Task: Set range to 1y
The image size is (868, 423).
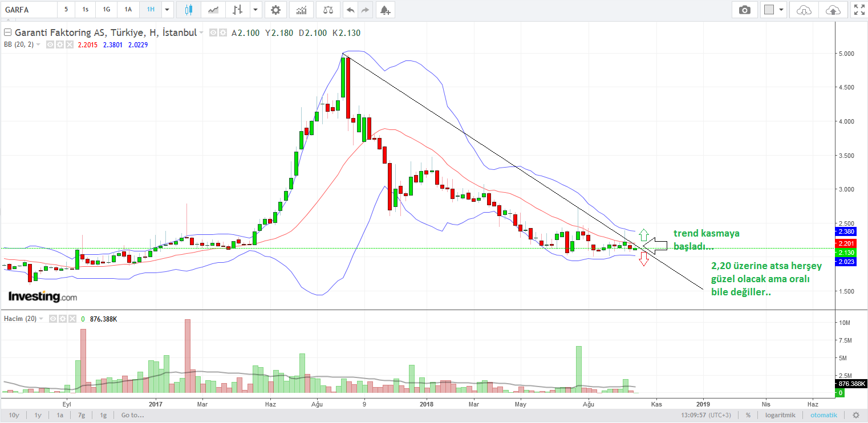Action: (x=38, y=415)
